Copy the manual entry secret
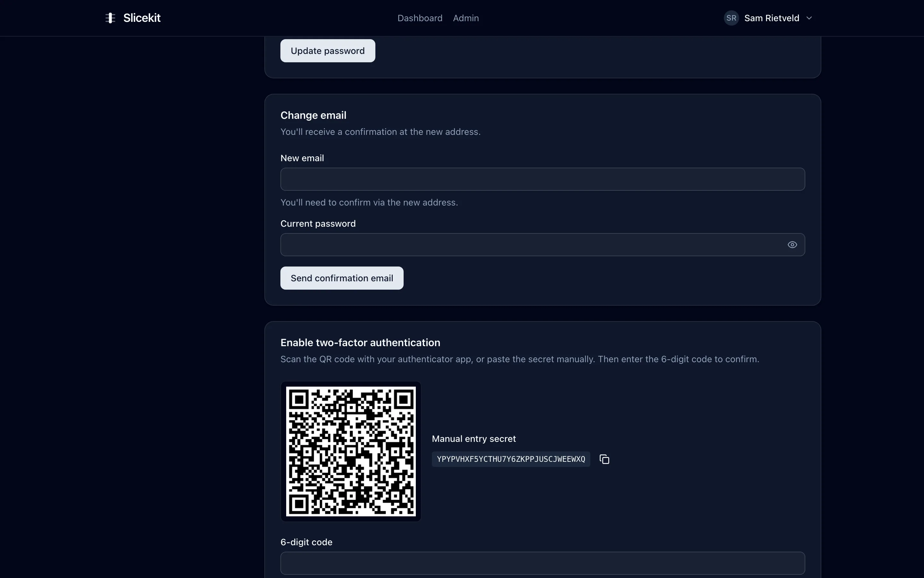 [604, 459]
